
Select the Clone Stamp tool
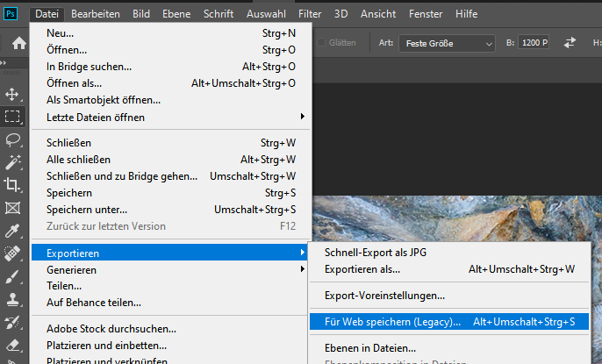click(12, 300)
